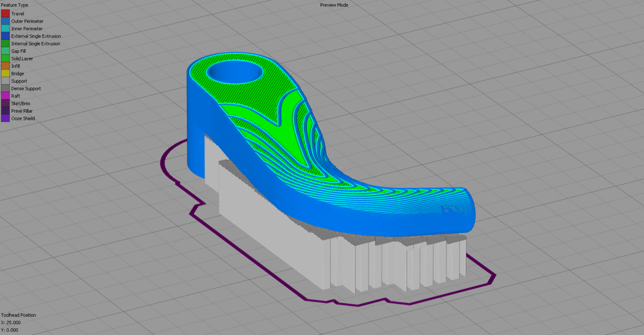Select the "Prime Pillar" legend label text
This screenshot has height=335, width=644.
pos(22,111)
